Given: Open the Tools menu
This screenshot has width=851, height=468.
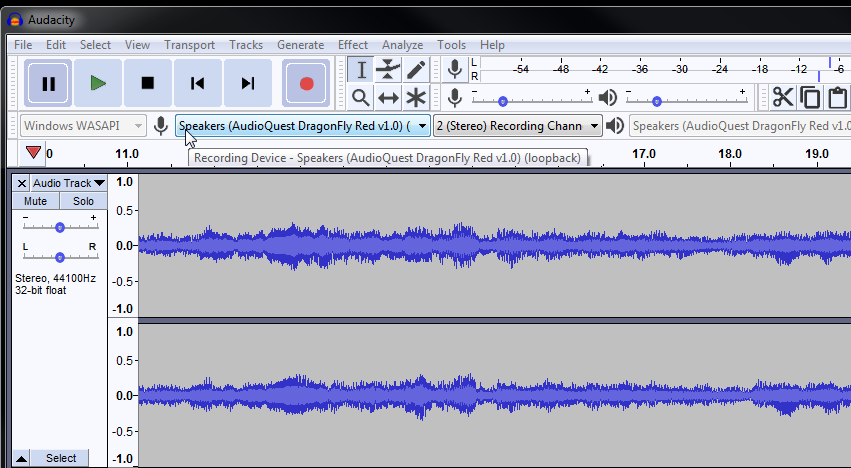Looking at the screenshot, I should [x=452, y=45].
